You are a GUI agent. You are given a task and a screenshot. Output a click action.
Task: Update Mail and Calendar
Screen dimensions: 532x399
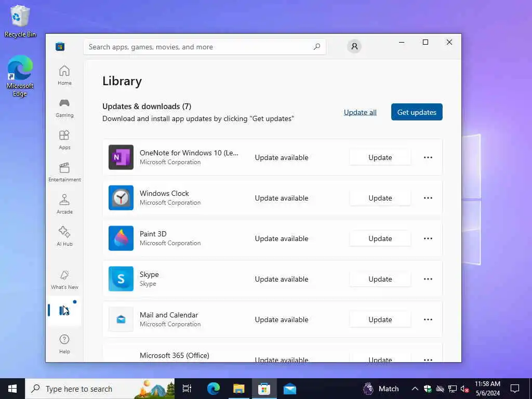(380, 320)
